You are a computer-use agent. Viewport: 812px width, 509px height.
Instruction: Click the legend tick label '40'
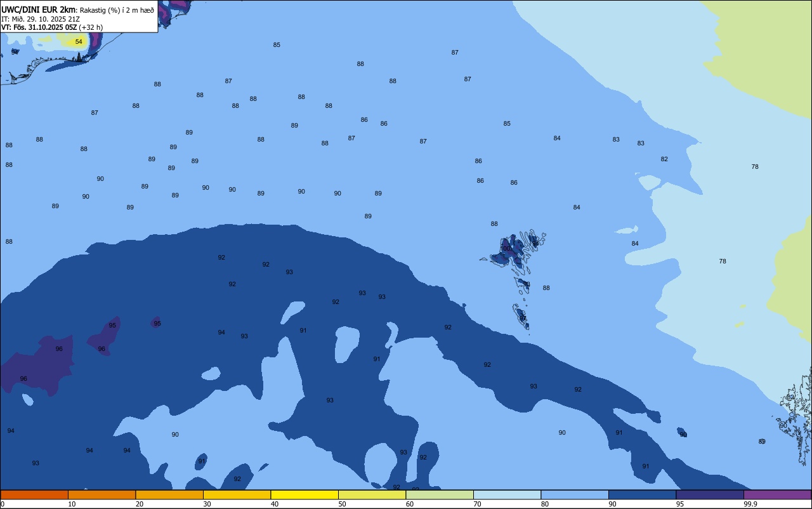[x=275, y=504]
